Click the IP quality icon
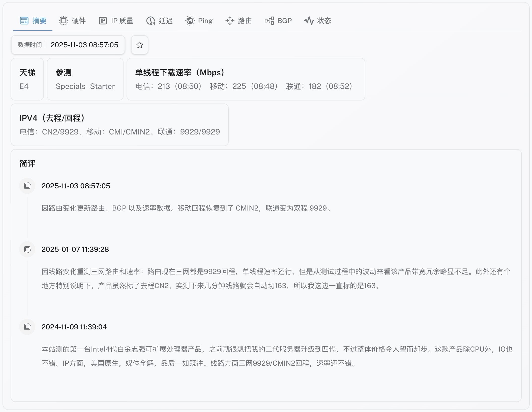The image size is (532, 412). click(103, 21)
